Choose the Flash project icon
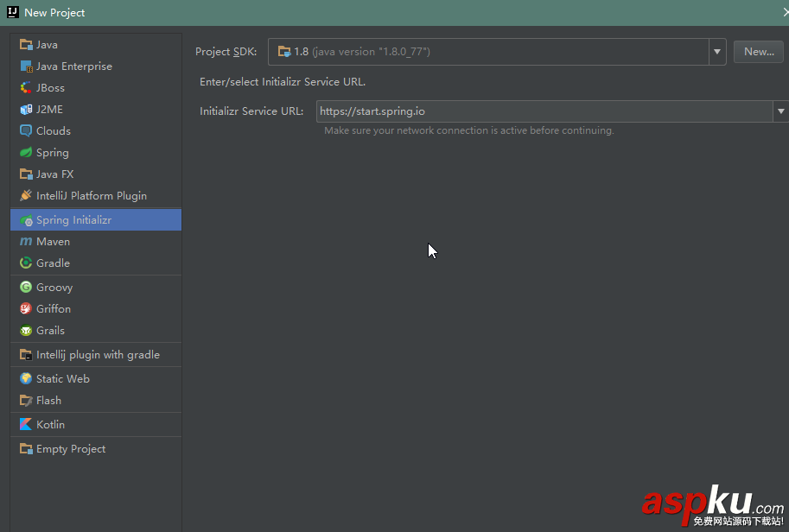The width and height of the screenshot is (789, 532). point(26,401)
